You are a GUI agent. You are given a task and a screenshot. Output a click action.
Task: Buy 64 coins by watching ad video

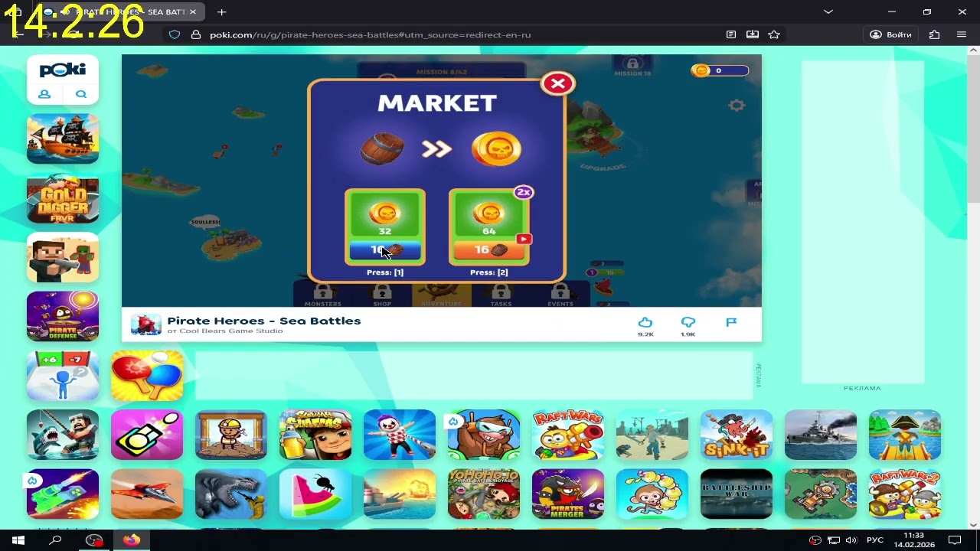point(489,227)
